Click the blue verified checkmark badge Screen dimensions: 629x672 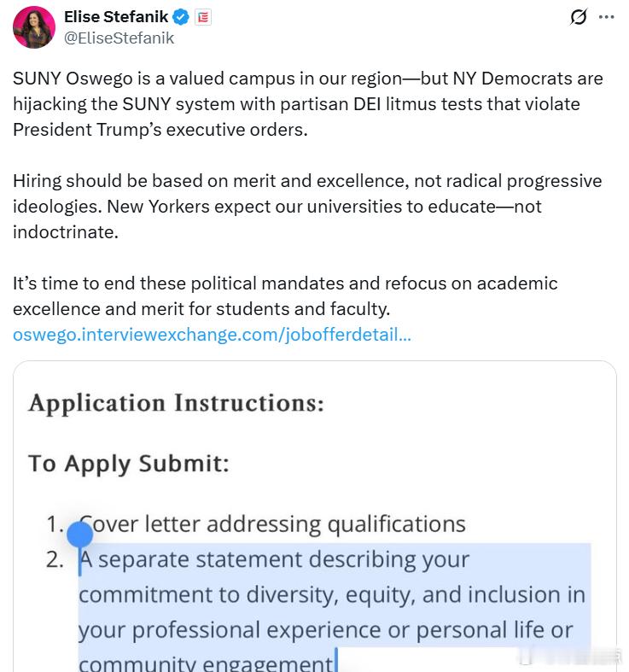tap(180, 17)
